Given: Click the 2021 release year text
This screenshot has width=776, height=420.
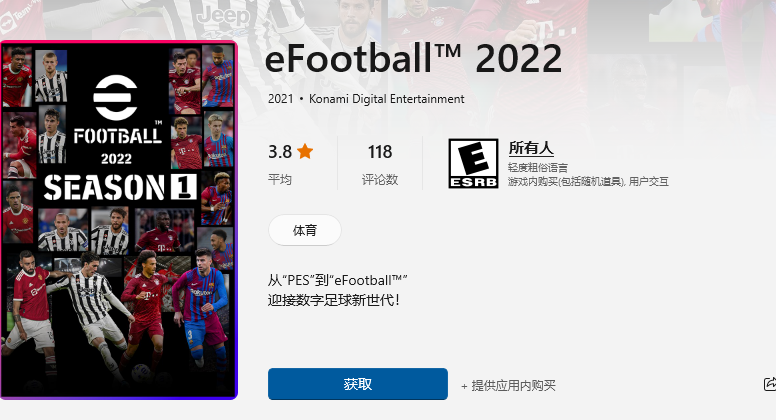Looking at the screenshot, I should 281,99.
